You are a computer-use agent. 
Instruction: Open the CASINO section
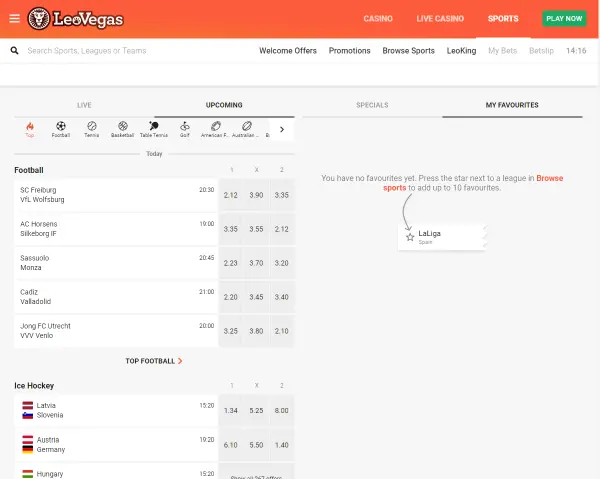(378, 18)
